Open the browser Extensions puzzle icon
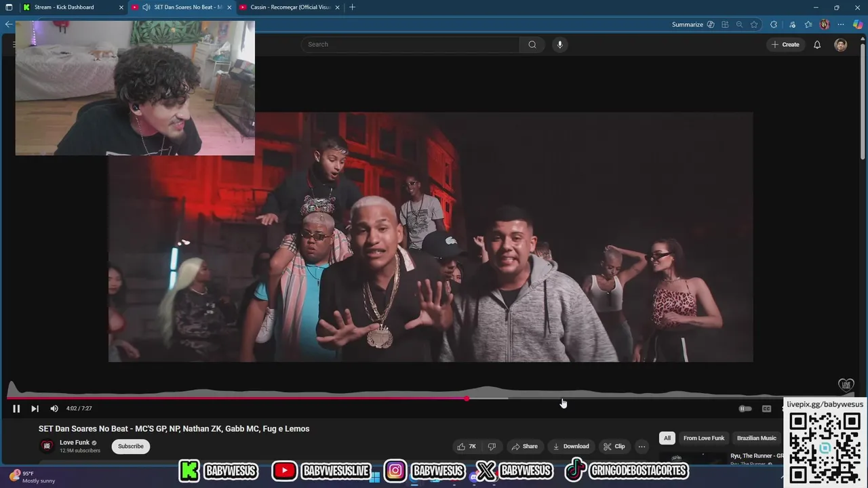The height and width of the screenshot is (488, 868). [x=774, y=24]
